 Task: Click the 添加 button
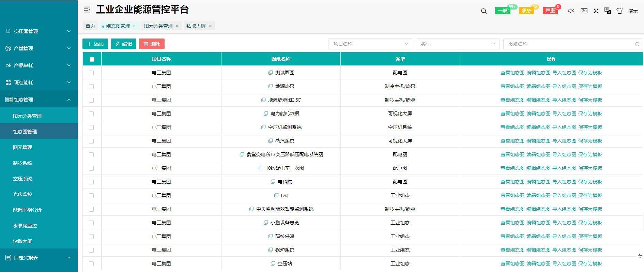(95, 44)
